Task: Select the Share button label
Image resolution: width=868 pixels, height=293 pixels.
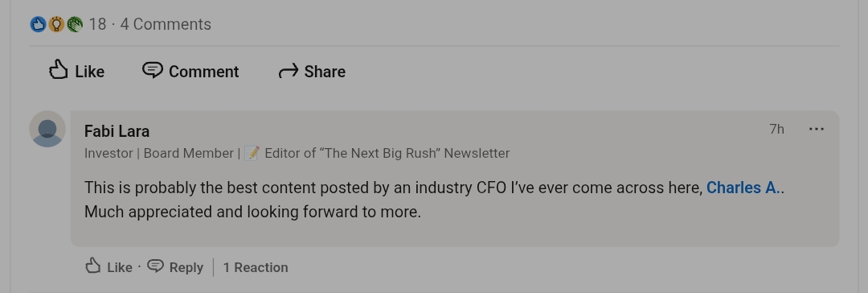Action: click(325, 72)
